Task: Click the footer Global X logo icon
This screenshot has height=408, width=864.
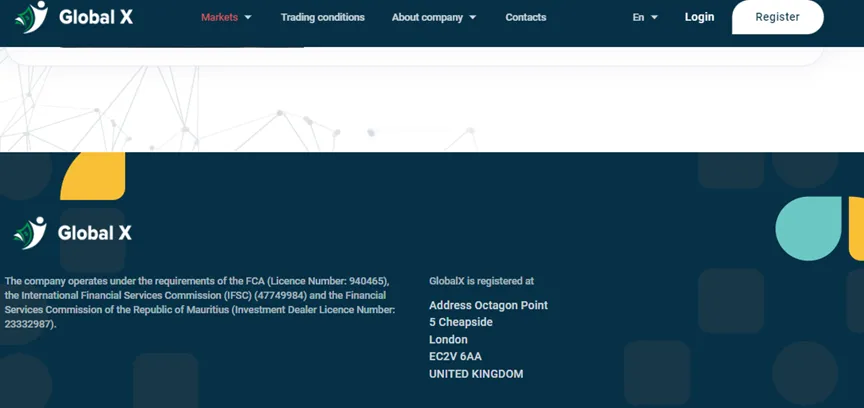Action: point(30,233)
